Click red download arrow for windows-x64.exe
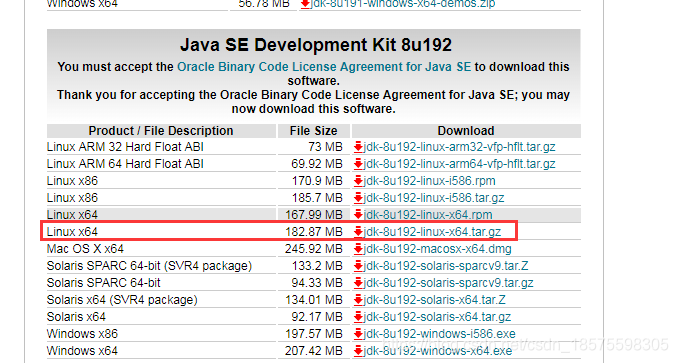678x363 pixels. click(x=358, y=350)
